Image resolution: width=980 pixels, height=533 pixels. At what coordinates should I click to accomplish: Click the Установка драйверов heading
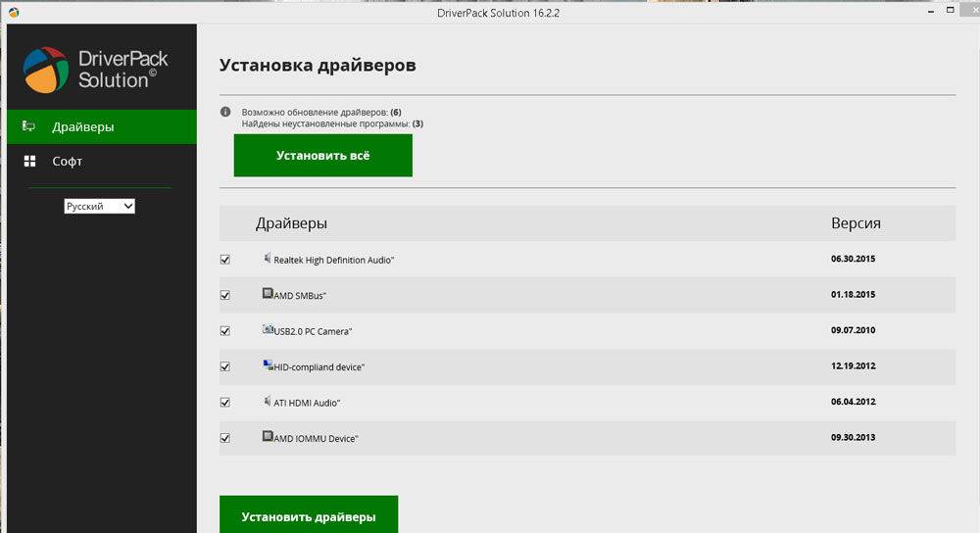pyautogui.click(x=318, y=66)
